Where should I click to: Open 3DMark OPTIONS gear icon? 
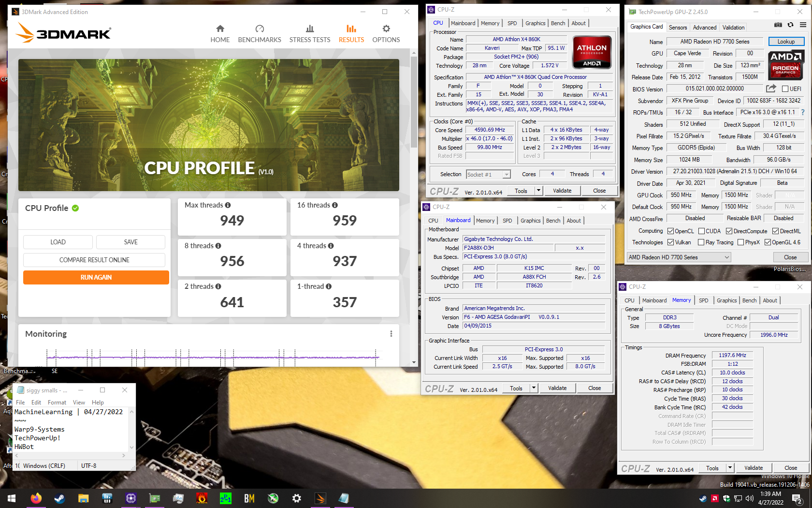point(386,29)
